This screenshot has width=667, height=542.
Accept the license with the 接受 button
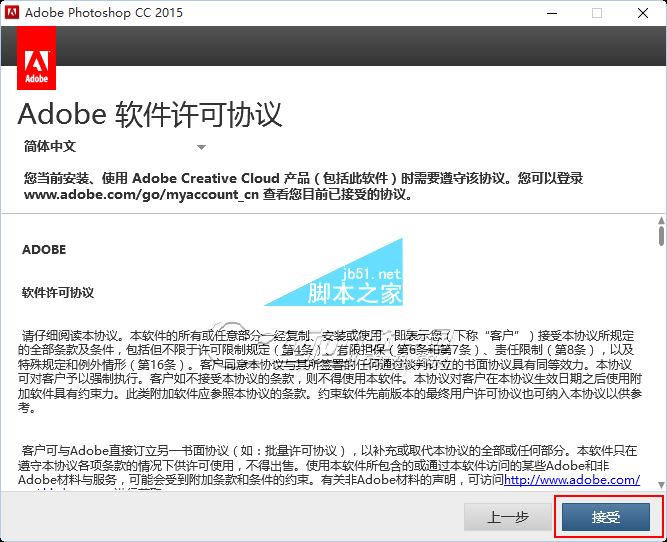click(606, 517)
